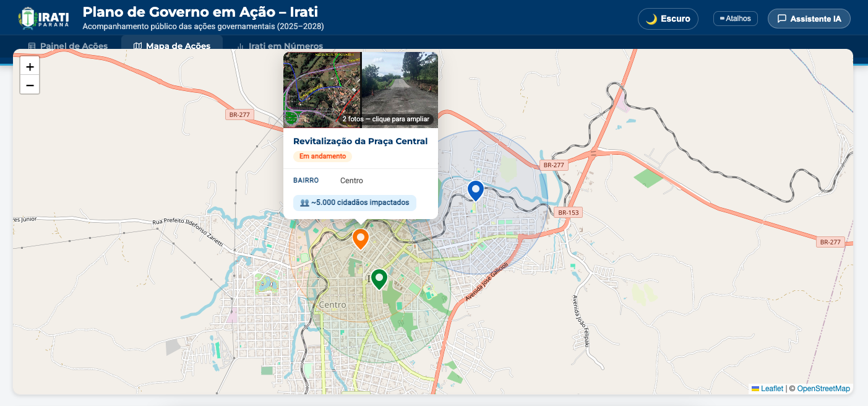Open the Leaflet attribution link

coord(771,389)
